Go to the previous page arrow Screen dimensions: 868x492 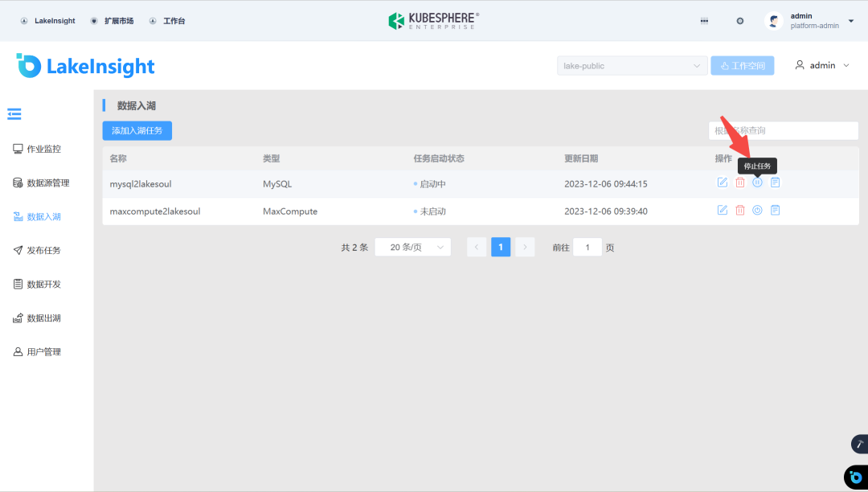coord(477,247)
